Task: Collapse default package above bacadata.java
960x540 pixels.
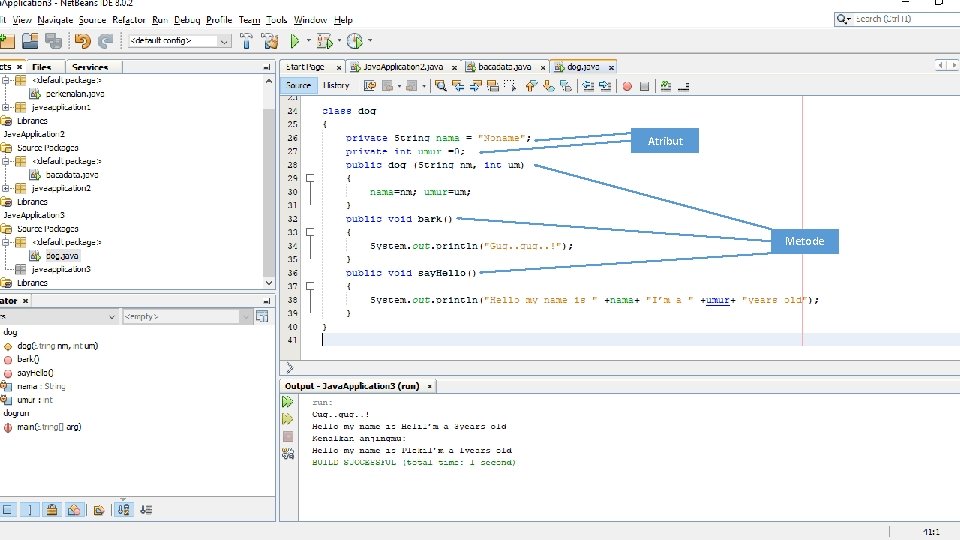Action: click(x=6, y=161)
